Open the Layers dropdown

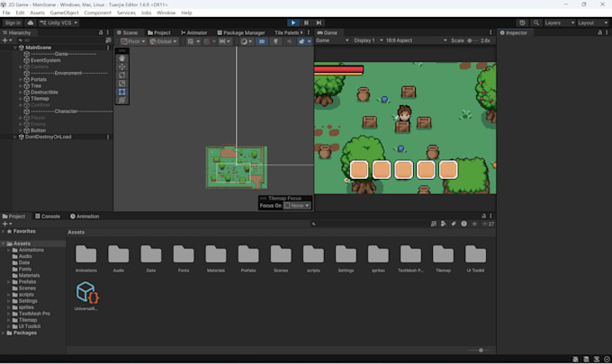point(559,23)
